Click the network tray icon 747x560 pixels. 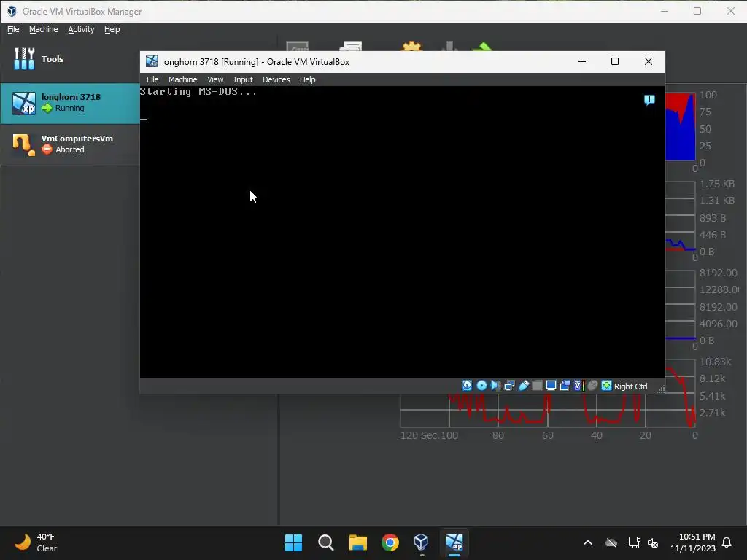point(634,542)
